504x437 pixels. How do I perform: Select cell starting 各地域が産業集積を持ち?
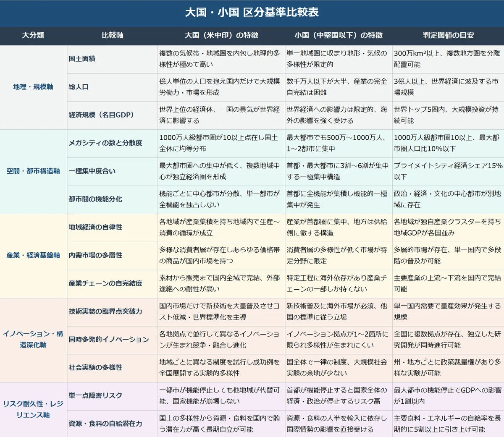pyautogui.click(x=221, y=228)
